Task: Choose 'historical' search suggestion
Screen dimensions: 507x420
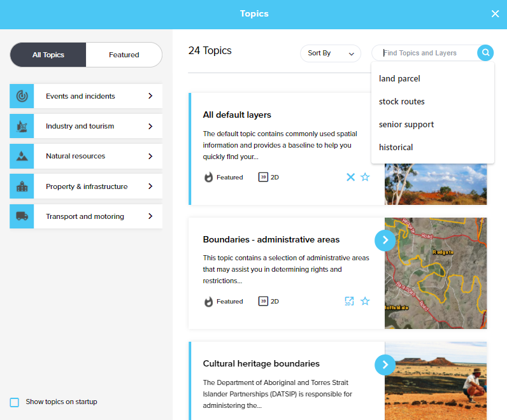Action: 432,148
